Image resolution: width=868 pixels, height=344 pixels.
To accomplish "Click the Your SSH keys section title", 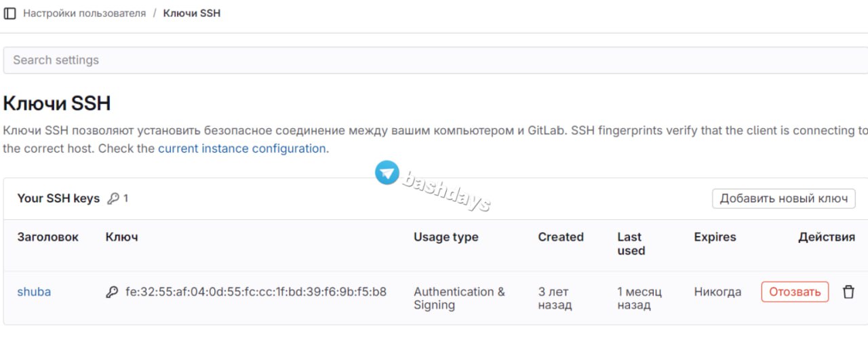I will click(58, 198).
